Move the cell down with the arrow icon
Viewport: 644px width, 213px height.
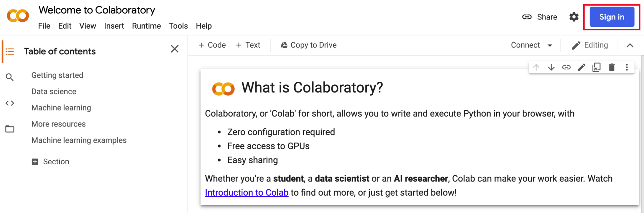coord(551,67)
